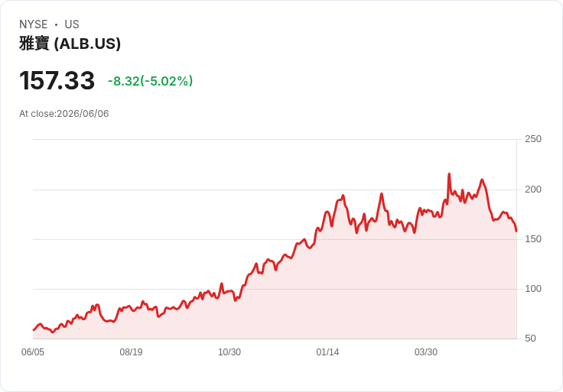
Task: Select the 250 y-axis label
Action: pos(533,139)
